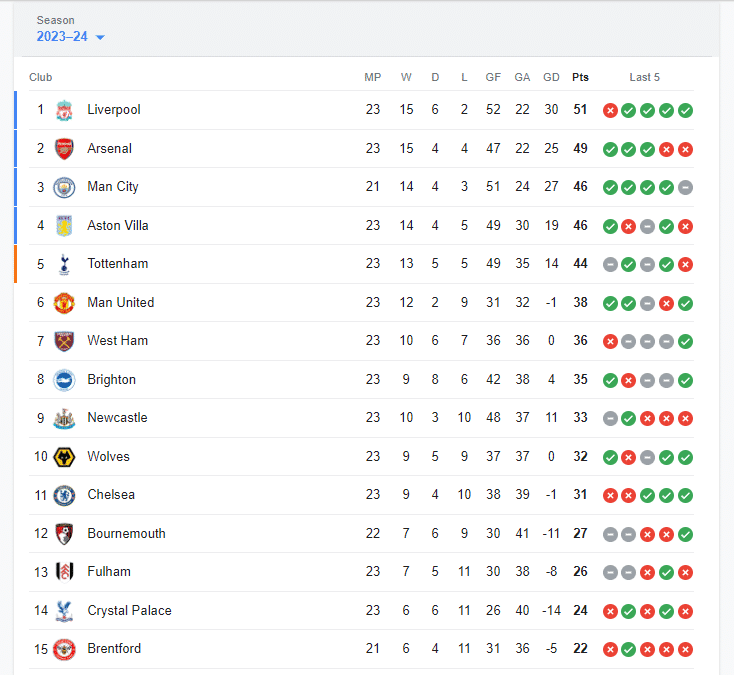Click the Last 5 column header
The width and height of the screenshot is (734, 675).
click(644, 77)
